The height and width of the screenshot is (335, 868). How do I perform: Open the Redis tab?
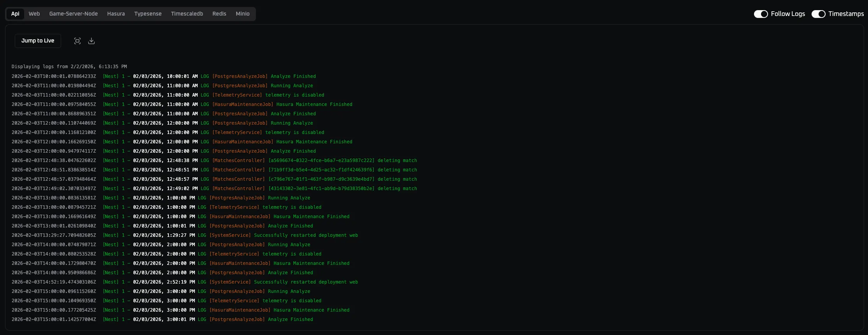[219, 14]
